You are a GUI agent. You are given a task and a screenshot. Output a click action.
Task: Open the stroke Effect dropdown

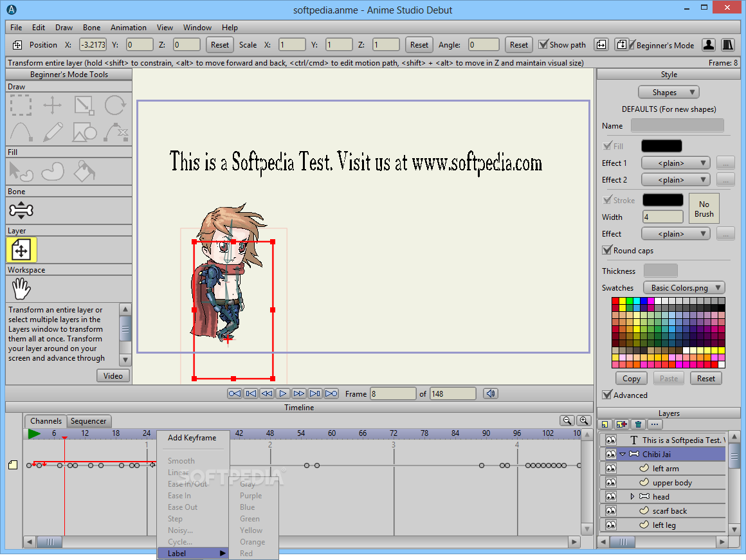676,234
